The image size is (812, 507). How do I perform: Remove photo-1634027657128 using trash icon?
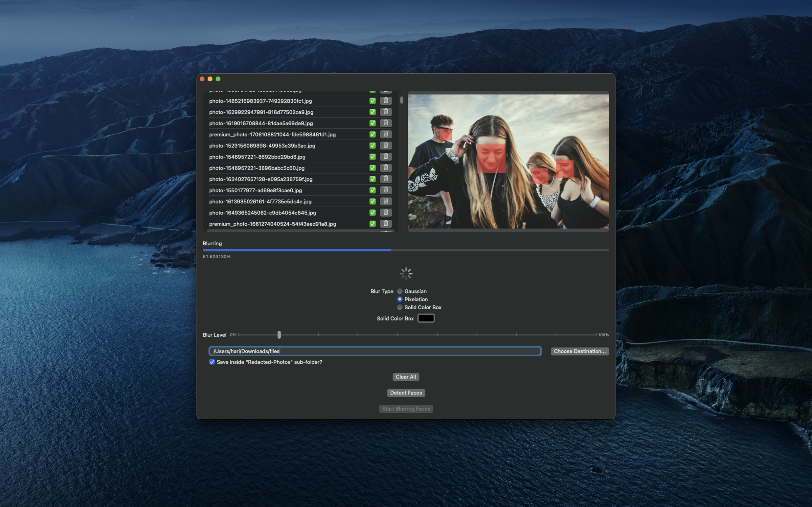coord(385,179)
